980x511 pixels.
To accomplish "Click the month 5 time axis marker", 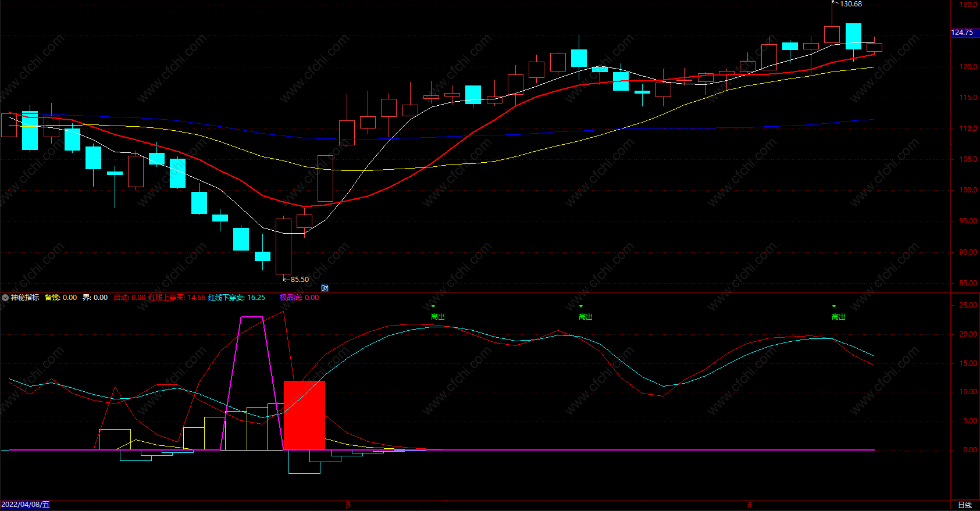I will pyautogui.click(x=348, y=505).
